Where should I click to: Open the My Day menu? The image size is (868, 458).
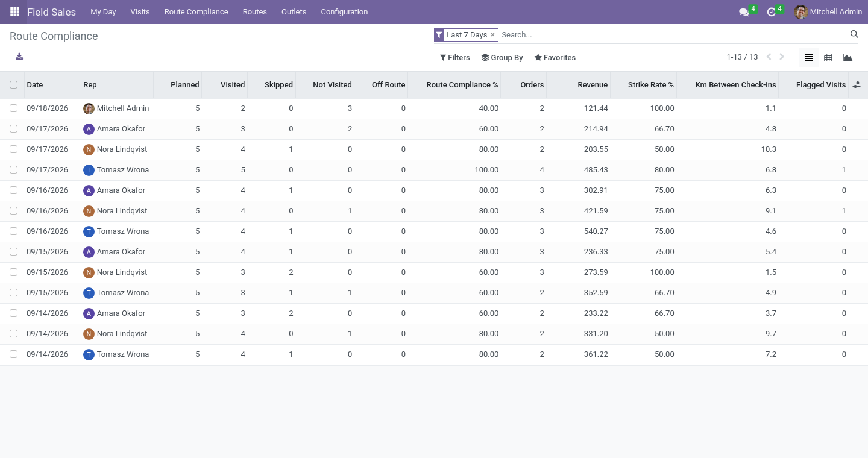coord(103,12)
